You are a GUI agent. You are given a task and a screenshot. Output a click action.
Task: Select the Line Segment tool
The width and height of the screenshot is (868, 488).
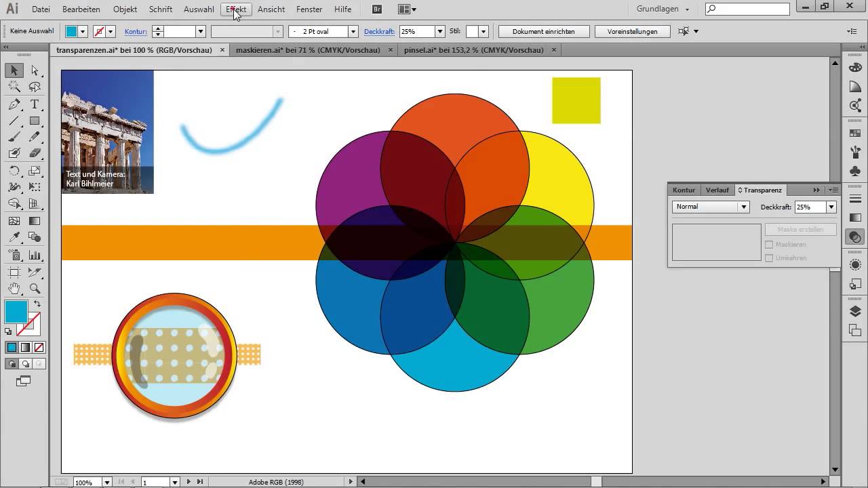[14, 121]
